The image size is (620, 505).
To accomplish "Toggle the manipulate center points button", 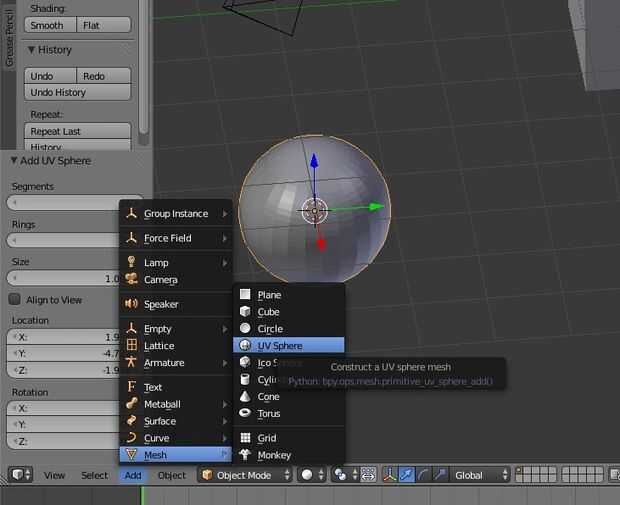I will click(368, 475).
